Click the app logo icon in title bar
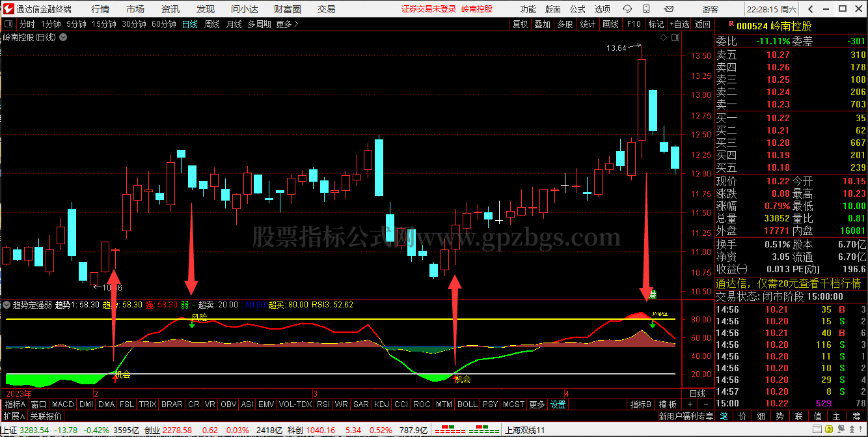 7,9
